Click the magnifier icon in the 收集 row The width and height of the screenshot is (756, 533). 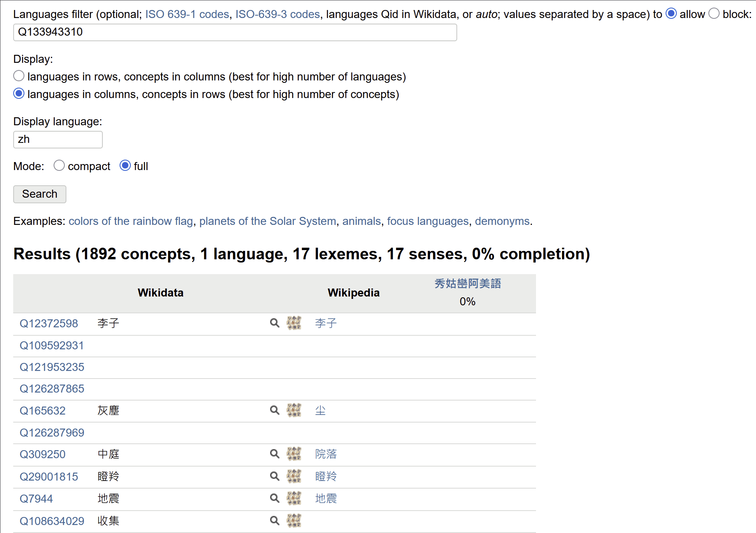[274, 521]
